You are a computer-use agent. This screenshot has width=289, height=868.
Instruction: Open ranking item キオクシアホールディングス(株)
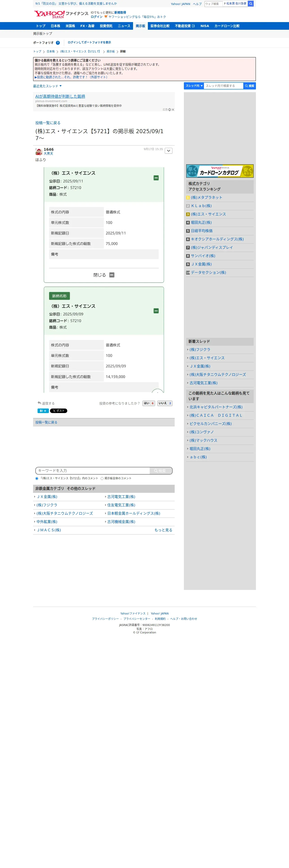(217, 239)
